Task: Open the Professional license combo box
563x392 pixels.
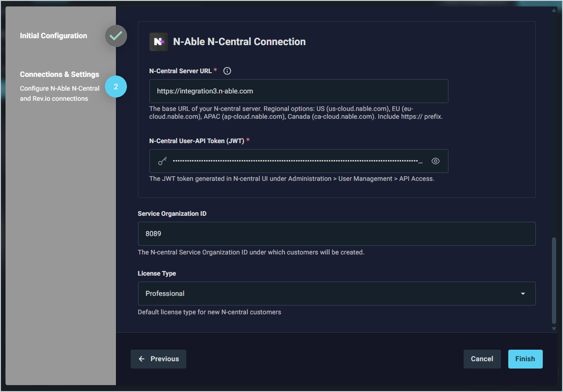Action: pos(331,294)
